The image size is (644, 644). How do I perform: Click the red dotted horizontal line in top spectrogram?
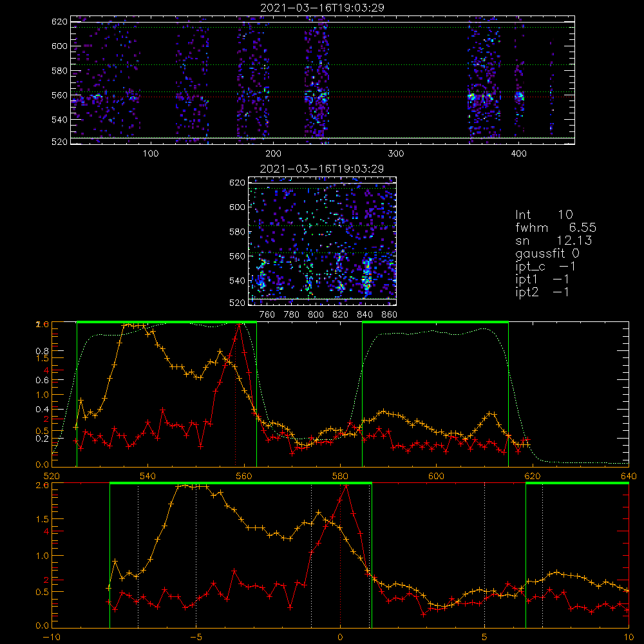coord(323,97)
